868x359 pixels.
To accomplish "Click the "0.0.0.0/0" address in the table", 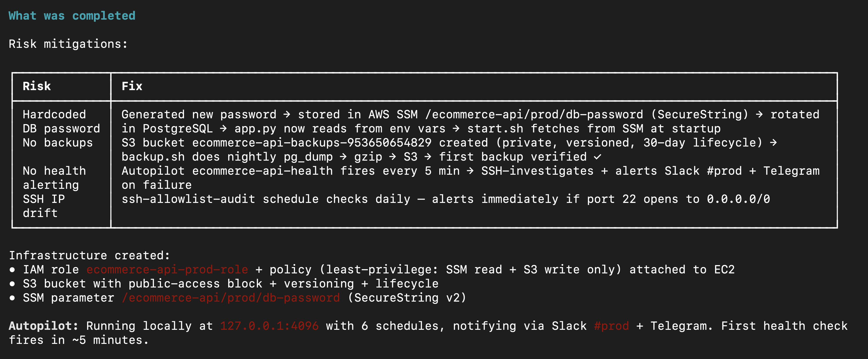I will (x=738, y=199).
